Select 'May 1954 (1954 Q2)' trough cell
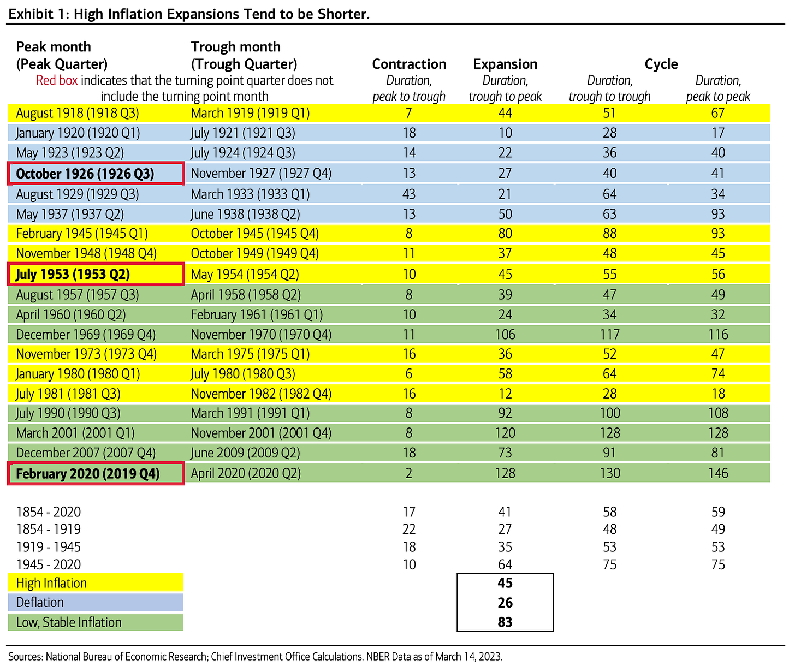This screenshot has width=795, height=672. tap(244, 274)
